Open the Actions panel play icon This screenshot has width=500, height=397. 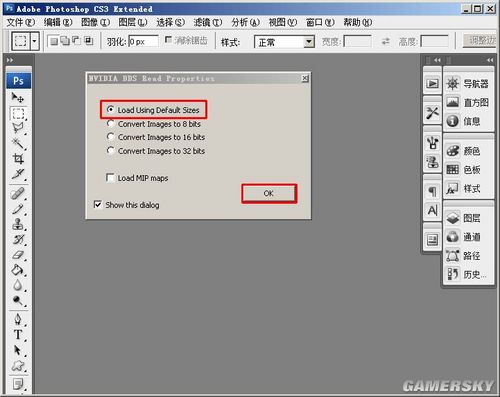point(432,83)
